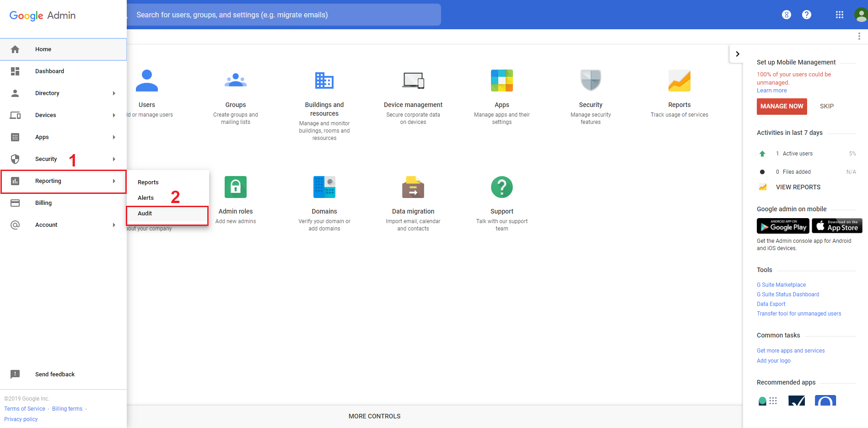Click the Account at-sign sidebar icon
The height and width of the screenshot is (428, 868).
tap(15, 225)
